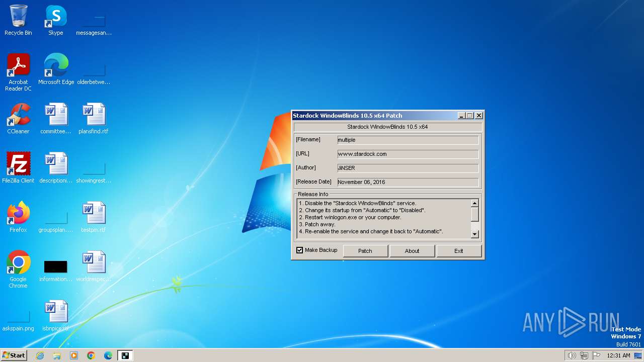This screenshot has width=644, height=362.
Task: Select the plansfind.rtf document icon
Action: coord(94,119)
